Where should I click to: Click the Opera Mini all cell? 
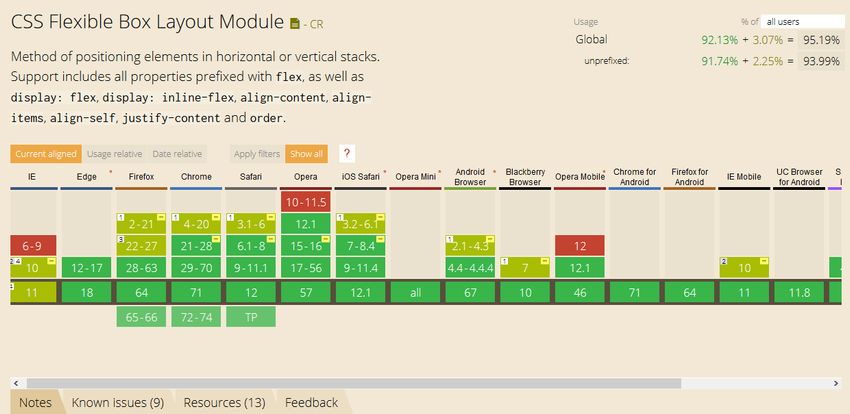415,293
